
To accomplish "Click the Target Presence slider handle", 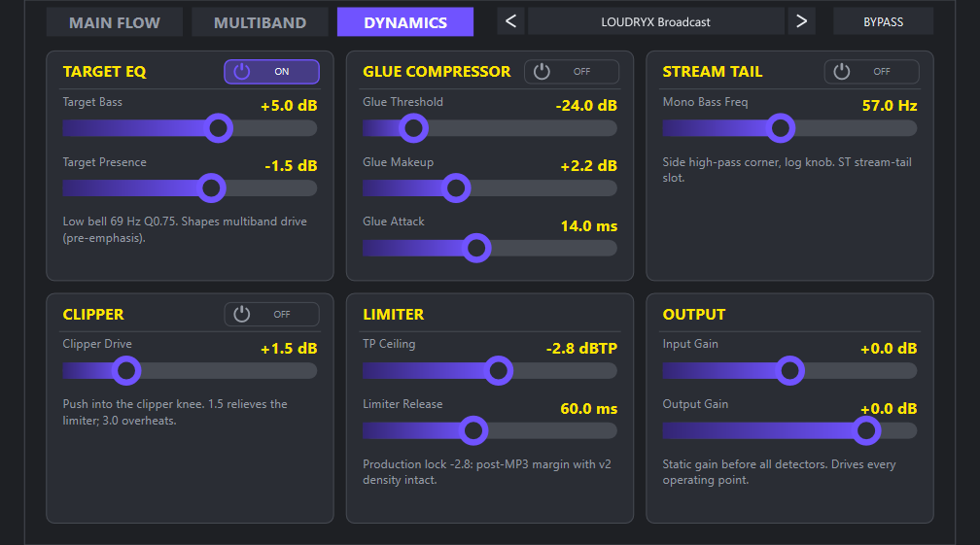I will [x=211, y=187].
